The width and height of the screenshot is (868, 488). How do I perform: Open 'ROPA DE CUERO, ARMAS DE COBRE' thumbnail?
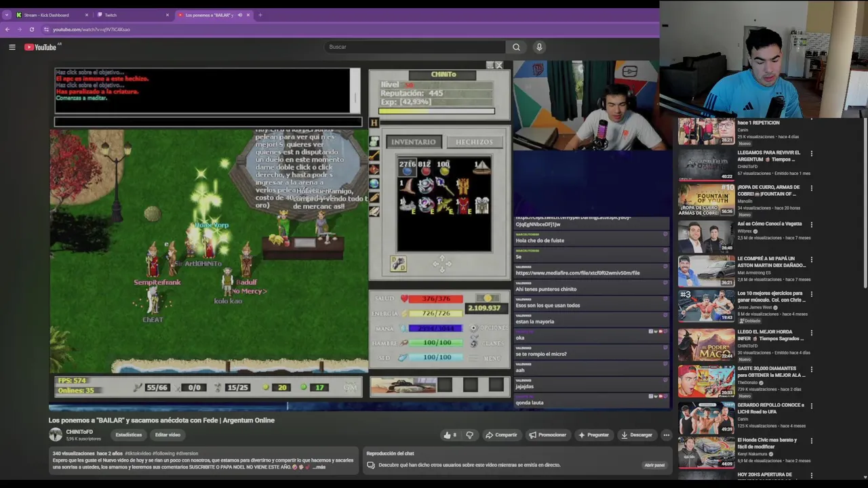[x=706, y=200]
